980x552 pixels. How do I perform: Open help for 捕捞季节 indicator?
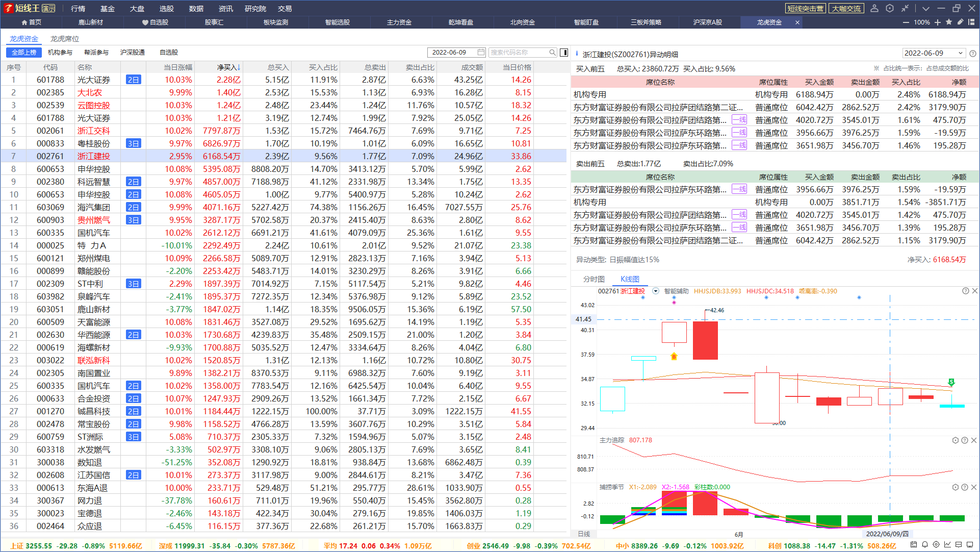(x=965, y=487)
